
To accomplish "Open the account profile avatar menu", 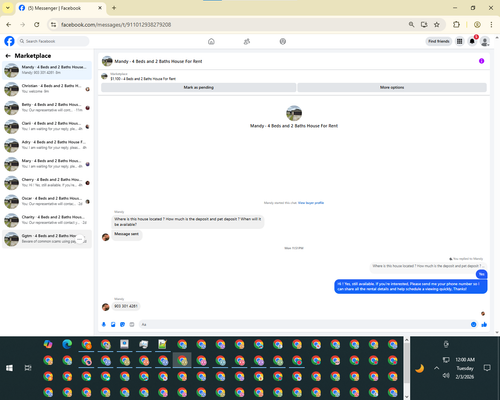I will pyautogui.click(x=485, y=41).
